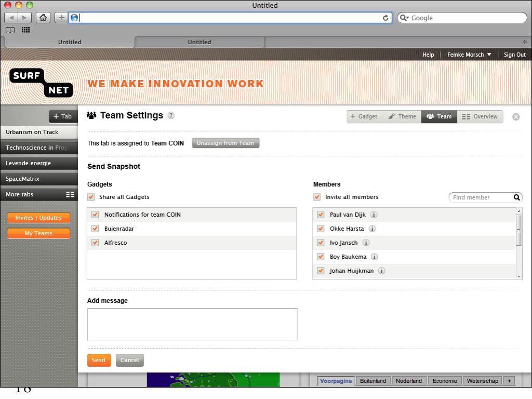This screenshot has height=399, width=532.
Task: Click Unassign from Team button
Action: tap(225, 143)
